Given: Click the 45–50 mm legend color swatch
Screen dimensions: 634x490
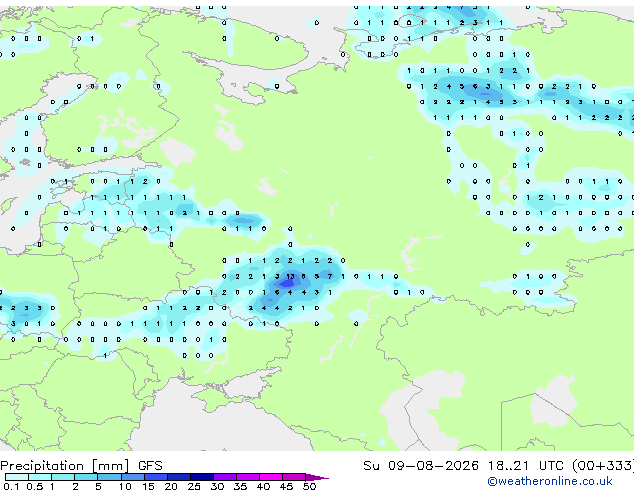Looking at the screenshot, I should [294, 477].
